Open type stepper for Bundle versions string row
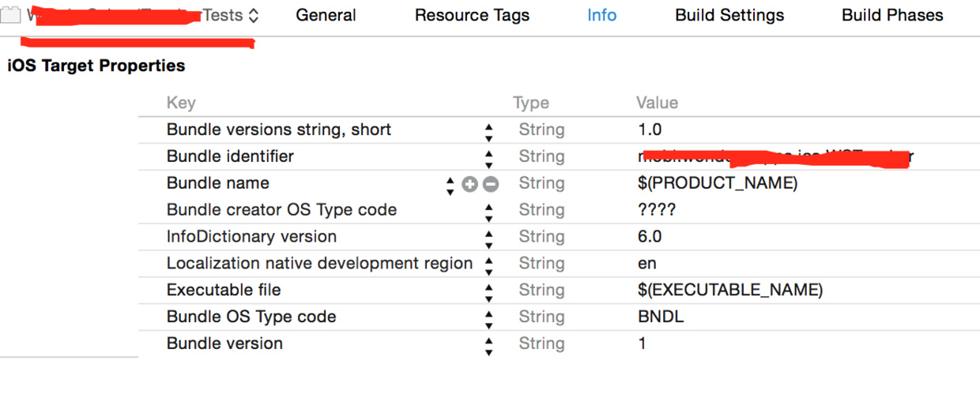This screenshot has width=980, height=398. pos(489,131)
